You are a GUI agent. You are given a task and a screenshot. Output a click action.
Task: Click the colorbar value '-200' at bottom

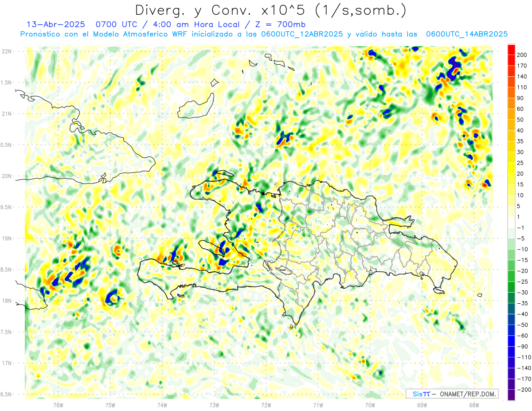pos(524,389)
